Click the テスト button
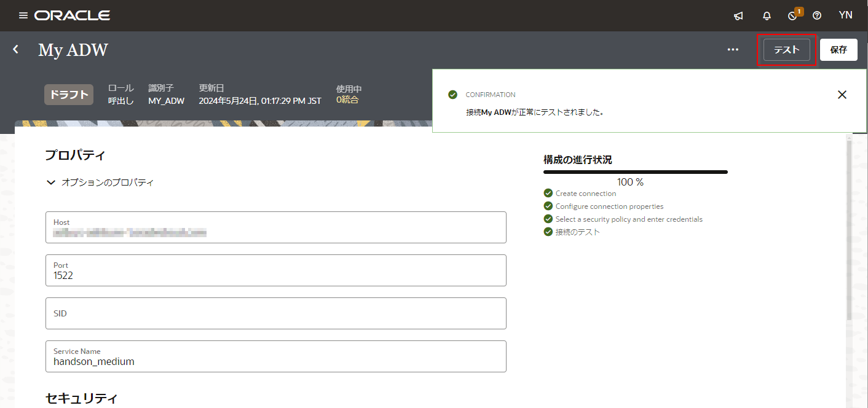 coord(786,50)
